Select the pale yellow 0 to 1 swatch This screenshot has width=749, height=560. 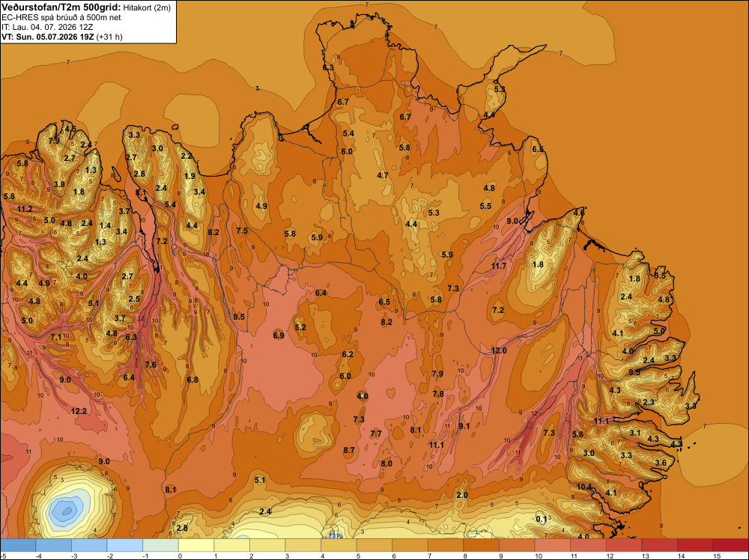click(x=196, y=545)
